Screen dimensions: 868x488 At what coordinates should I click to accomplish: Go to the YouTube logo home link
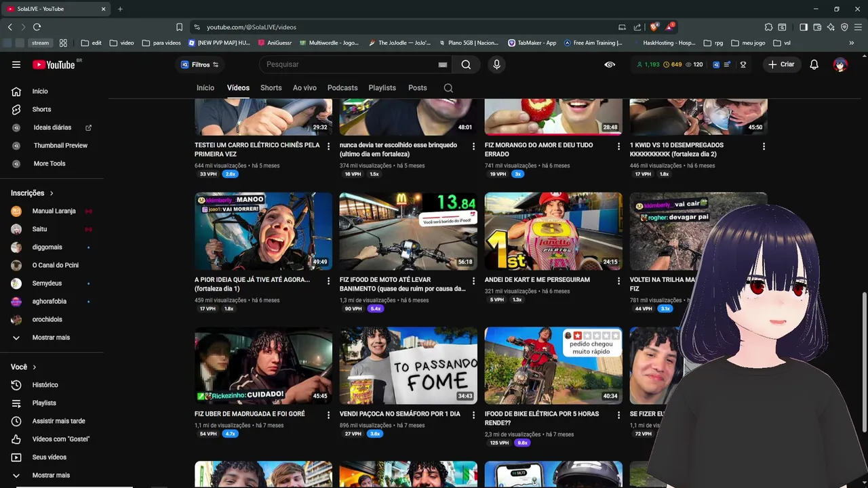tap(54, 64)
